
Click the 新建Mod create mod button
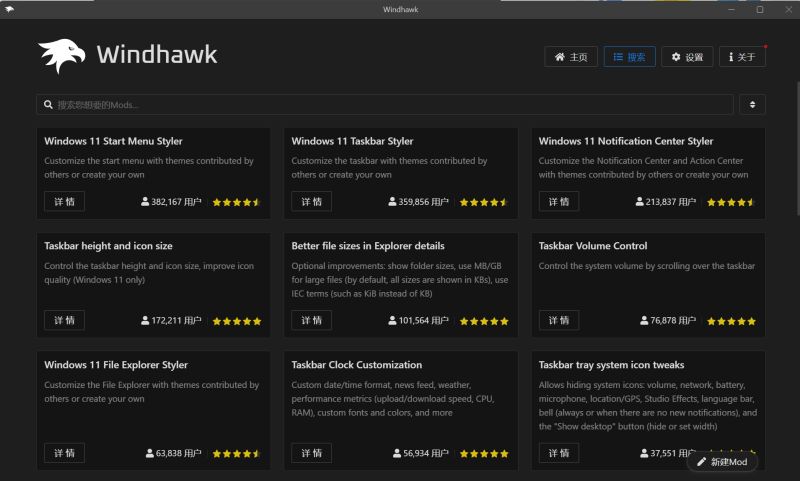pyautogui.click(x=722, y=462)
